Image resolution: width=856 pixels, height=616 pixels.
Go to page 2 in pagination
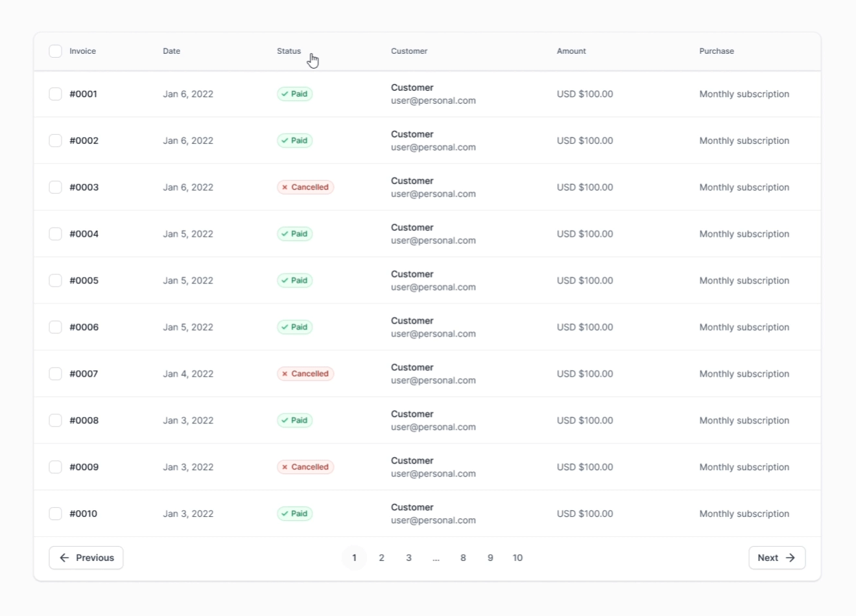coord(381,558)
